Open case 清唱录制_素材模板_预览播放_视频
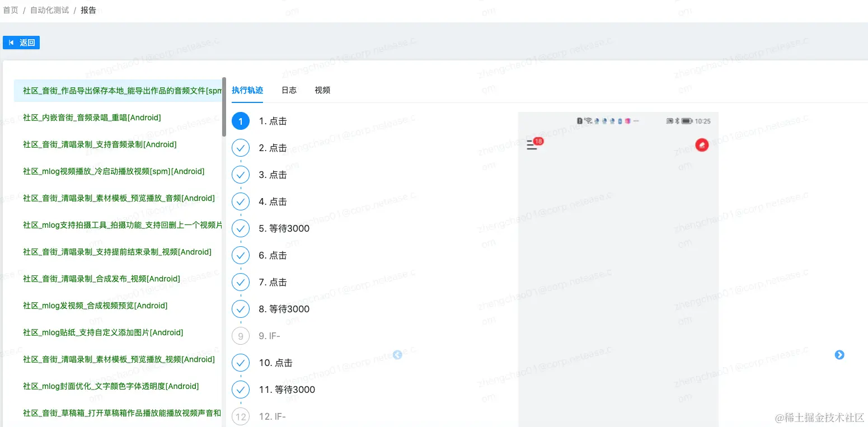The width and height of the screenshot is (868, 427). (x=119, y=359)
